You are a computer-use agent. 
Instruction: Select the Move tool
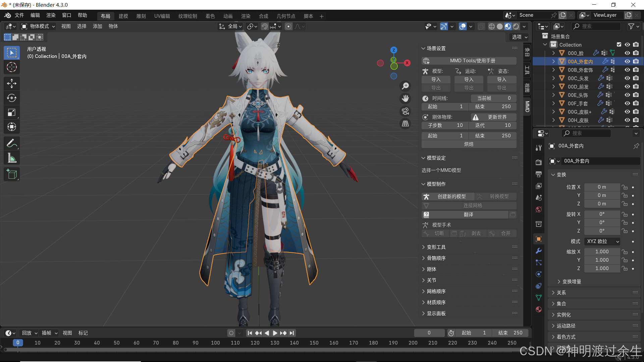[12, 83]
